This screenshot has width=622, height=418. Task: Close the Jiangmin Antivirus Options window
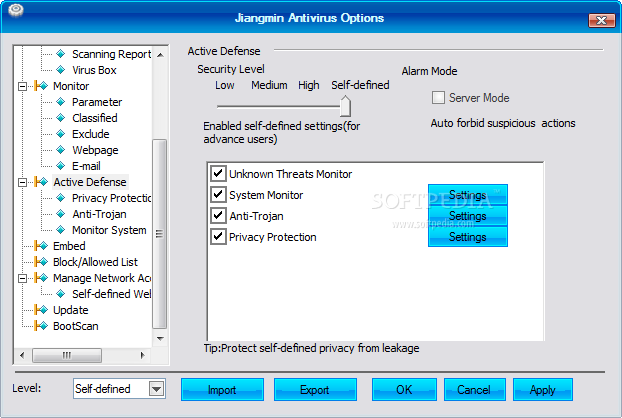coord(601,20)
